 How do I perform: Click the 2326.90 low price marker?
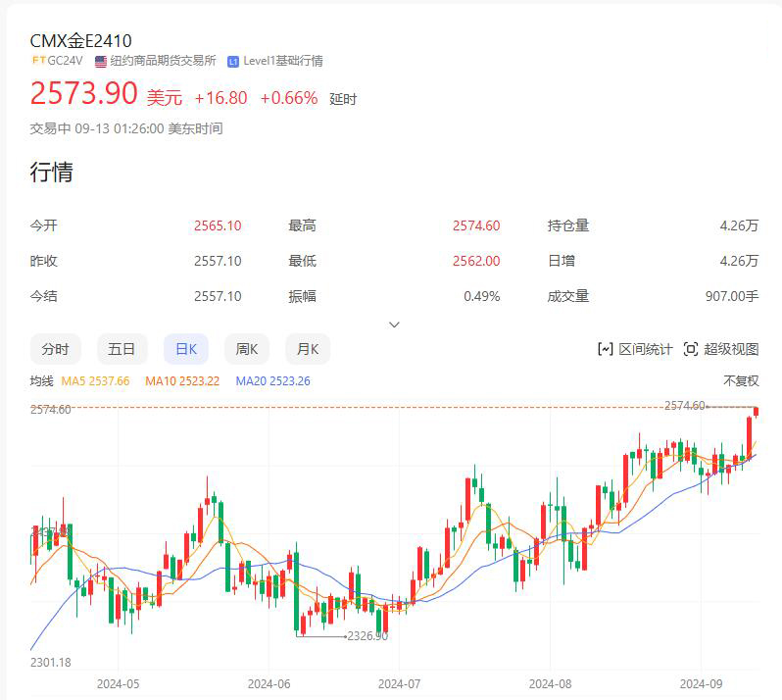(367, 636)
